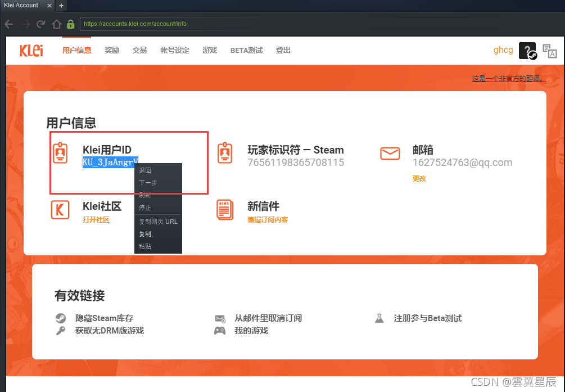The width and height of the screenshot is (565, 392).
Task: Open the 游戏 navigation tab
Action: click(210, 51)
